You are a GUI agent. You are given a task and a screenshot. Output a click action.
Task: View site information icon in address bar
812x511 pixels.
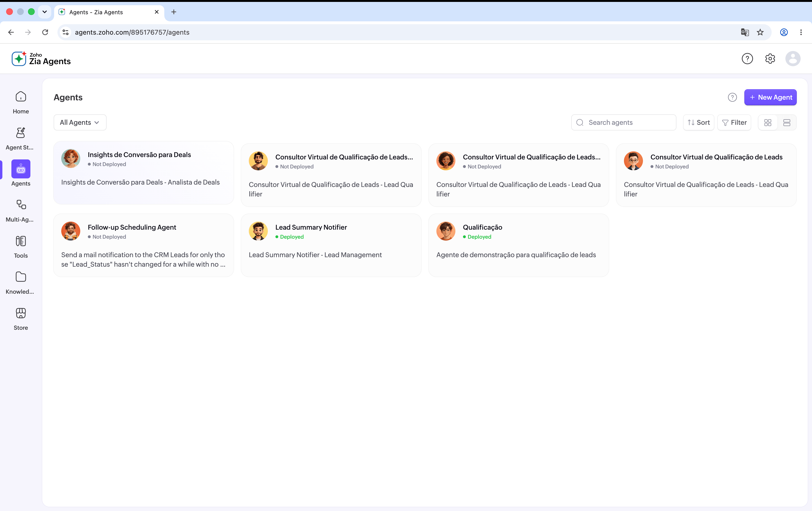click(66, 32)
